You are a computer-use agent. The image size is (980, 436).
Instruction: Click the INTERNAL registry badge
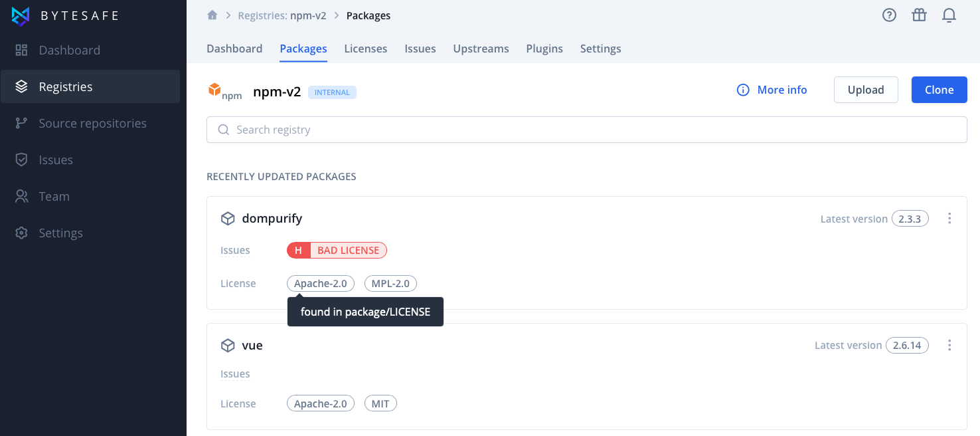click(x=332, y=92)
